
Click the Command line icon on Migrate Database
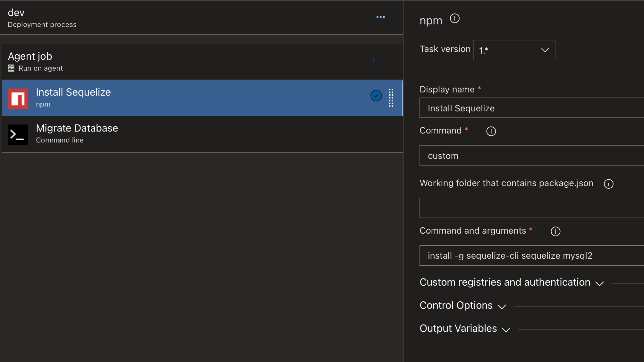(x=18, y=134)
